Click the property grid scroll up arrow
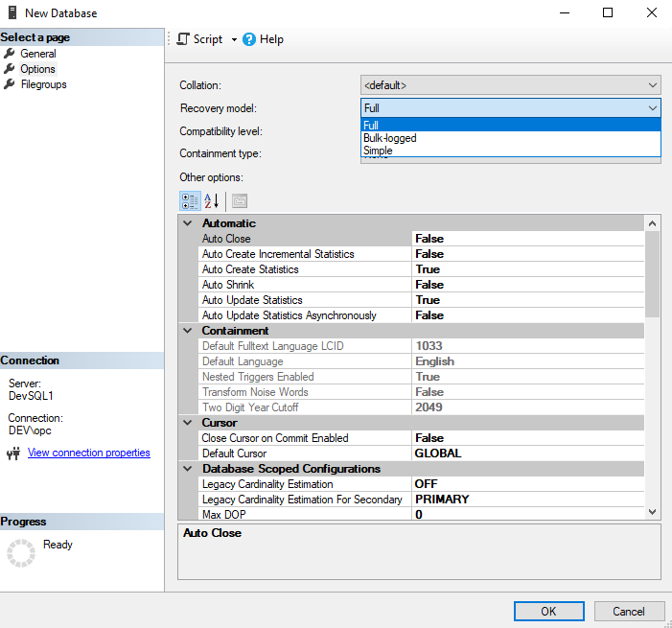 click(652, 223)
